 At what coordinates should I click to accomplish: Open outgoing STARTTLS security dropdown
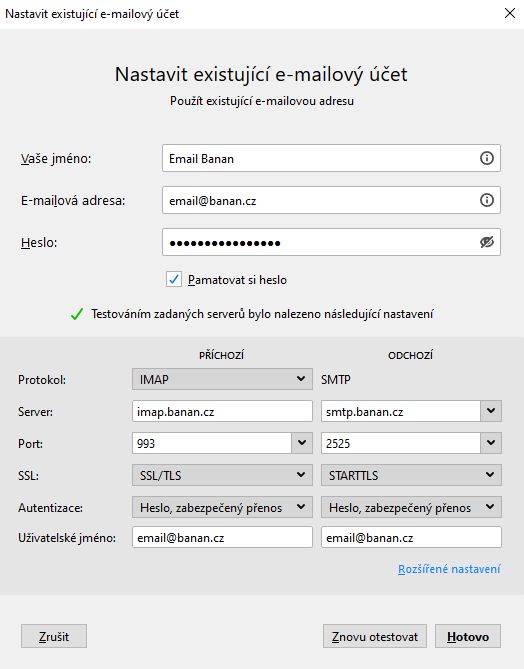tap(411, 475)
